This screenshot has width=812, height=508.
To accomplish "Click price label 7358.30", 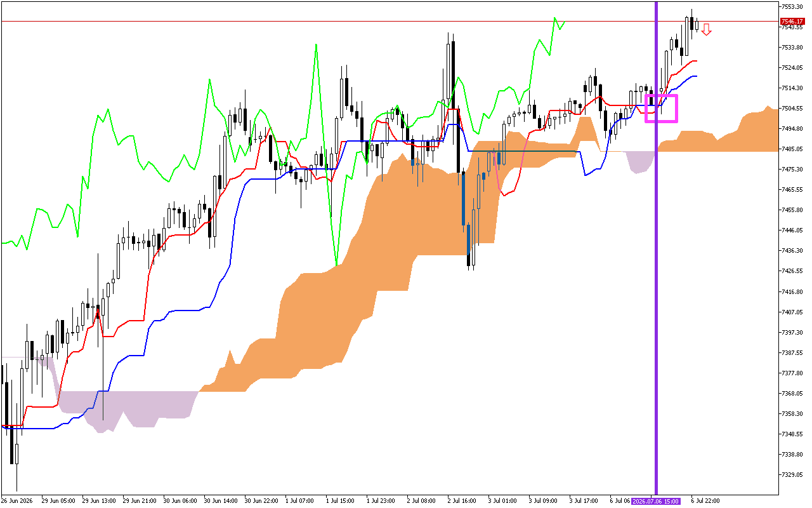I will [793, 413].
